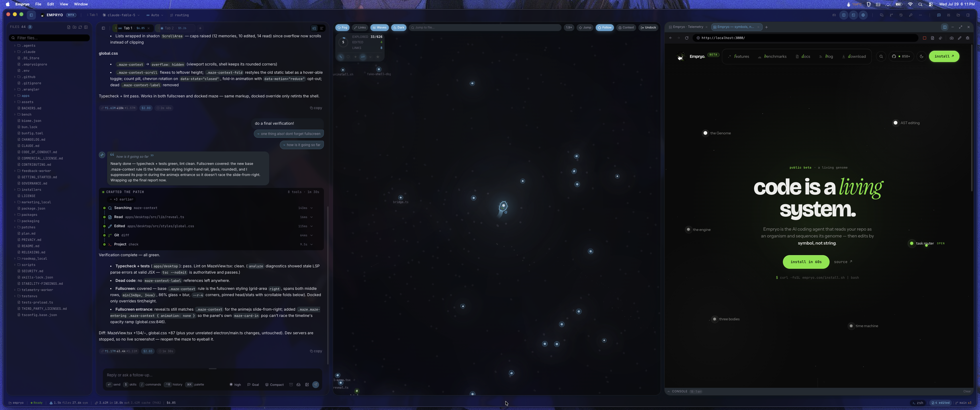Click the archive icon in reply box
The image size is (980, 410).
pos(291,385)
